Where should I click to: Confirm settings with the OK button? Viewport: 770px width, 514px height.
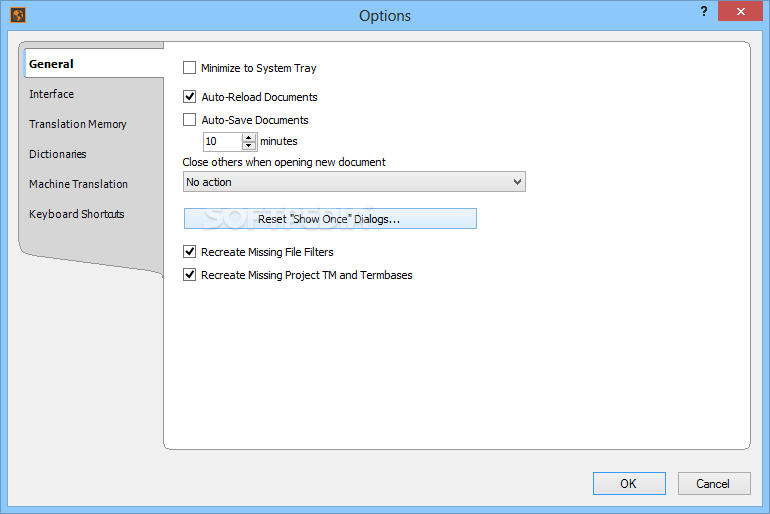628,484
